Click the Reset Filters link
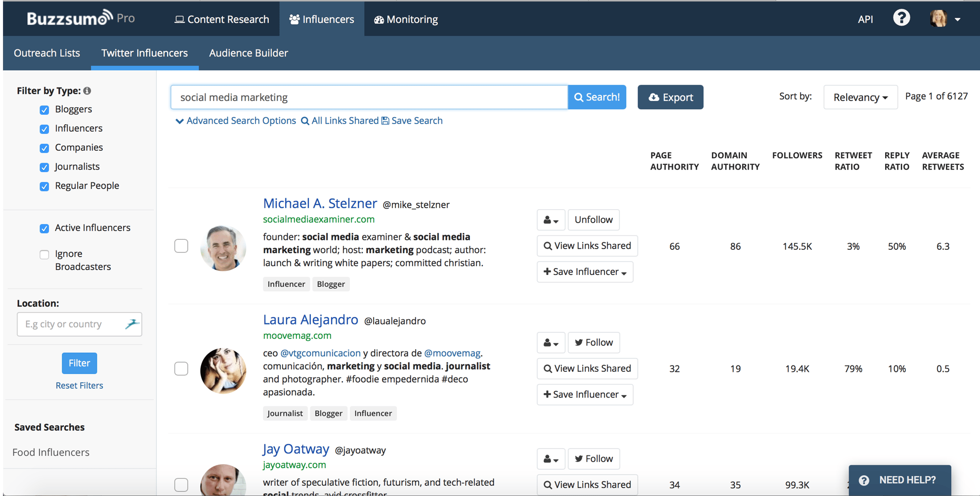The height and width of the screenshot is (496, 980). [x=80, y=386]
